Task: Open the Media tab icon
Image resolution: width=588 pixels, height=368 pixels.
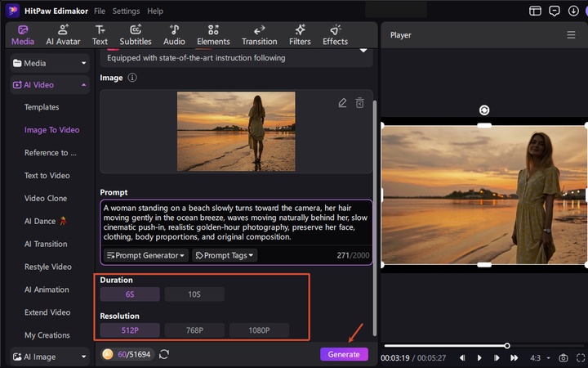Action: point(23,34)
